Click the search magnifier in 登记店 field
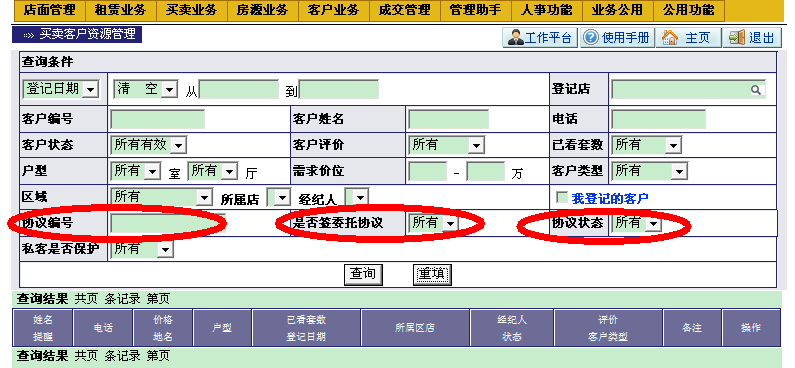 click(755, 90)
